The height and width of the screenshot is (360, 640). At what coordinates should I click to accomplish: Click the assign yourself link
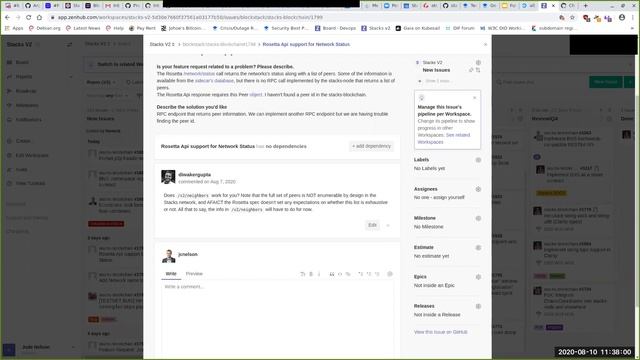click(x=448, y=198)
